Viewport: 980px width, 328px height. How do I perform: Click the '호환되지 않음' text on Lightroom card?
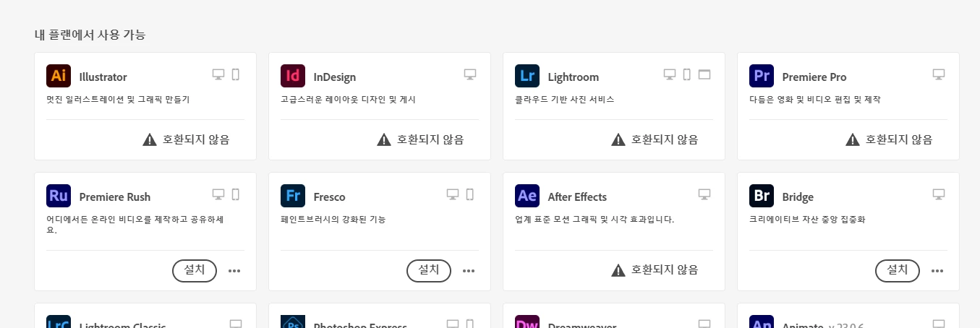pyautogui.click(x=665, y=139)
